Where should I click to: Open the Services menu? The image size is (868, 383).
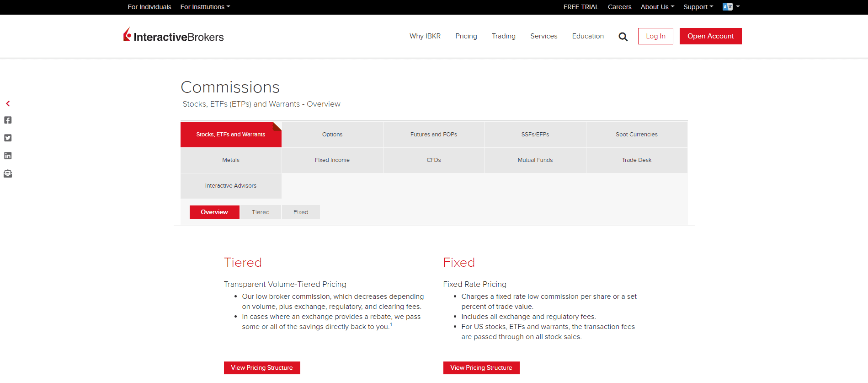544,36
